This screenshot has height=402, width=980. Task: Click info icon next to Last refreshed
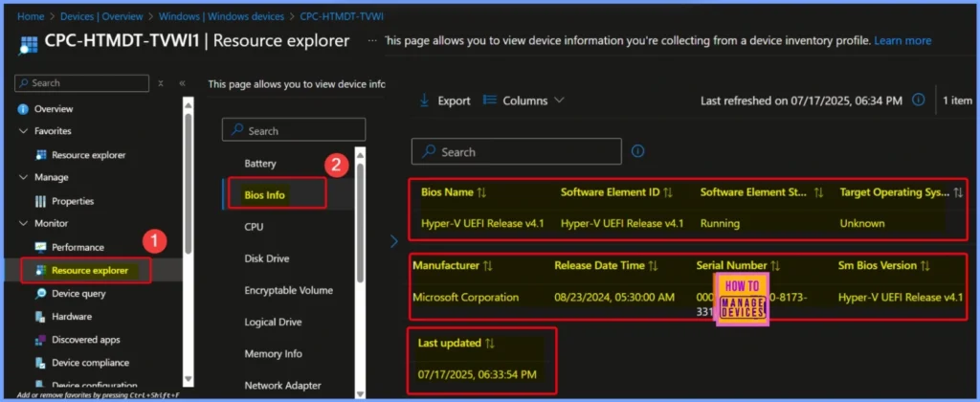coord(918,100)
